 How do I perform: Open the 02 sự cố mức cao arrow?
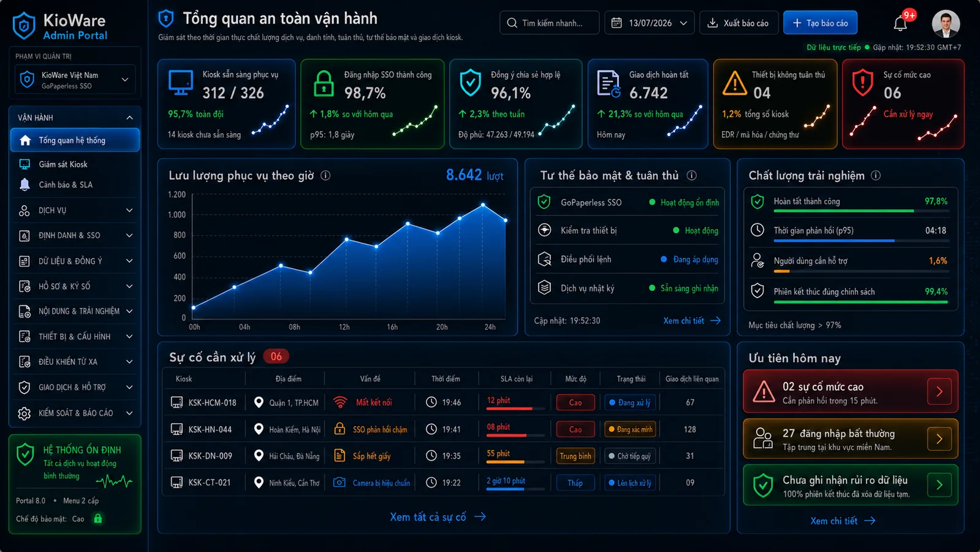pos(939,391)
